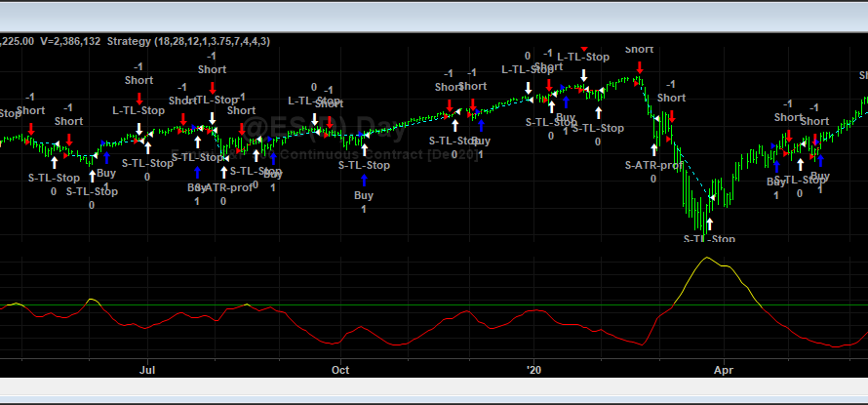Image resolution: width=868 pixels, height=405 pixels.
Task: Click the red indicator line near October
Action: pyautogui.click(x=340, y=344)
